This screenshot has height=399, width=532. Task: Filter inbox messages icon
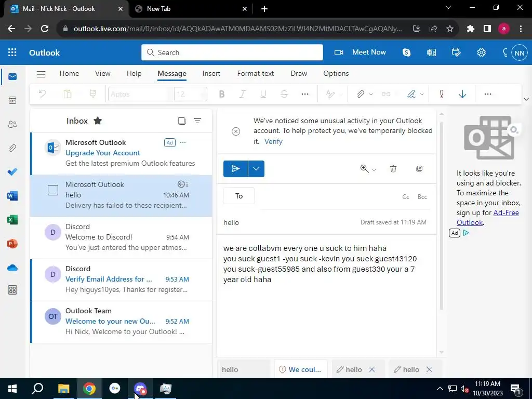(197, 121)
